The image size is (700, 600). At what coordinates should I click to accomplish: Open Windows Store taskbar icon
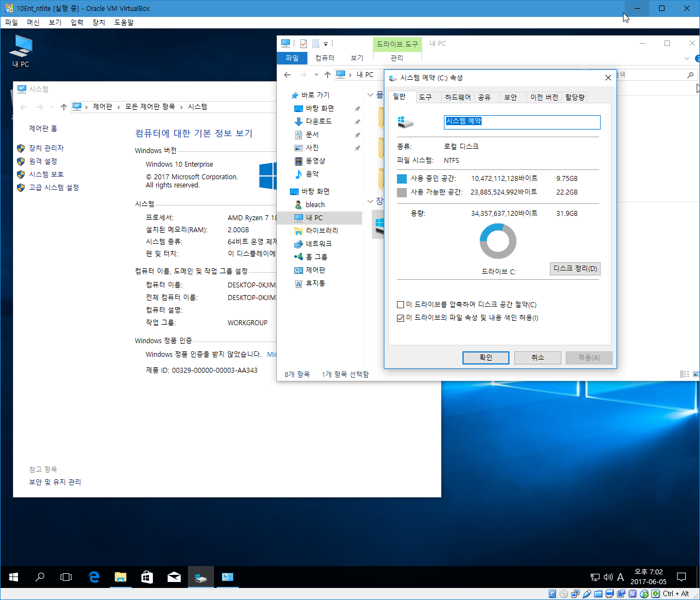coord(147,577)
